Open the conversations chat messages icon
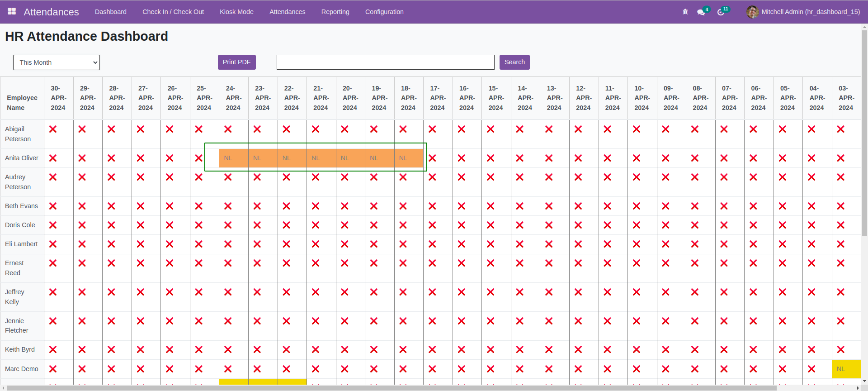 click(x=701, y=12)
